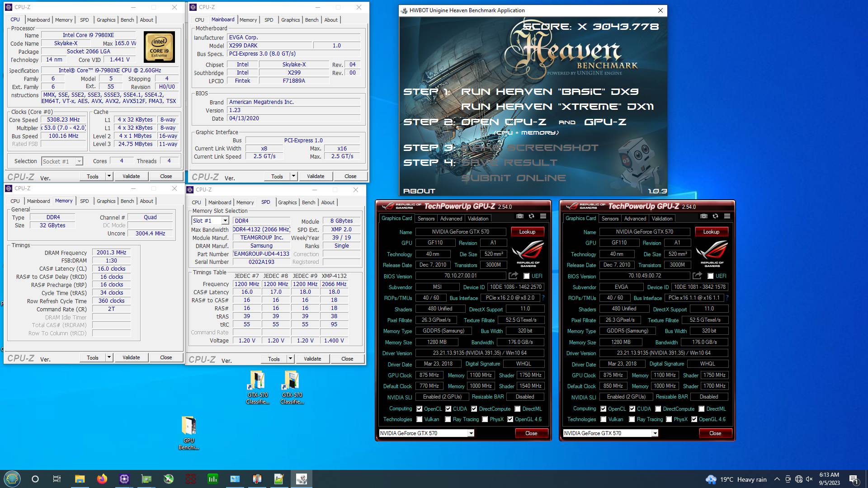Switch to Graphics tab in CPU-Z Mainboard window
This screenshot has width=868, height=488.
pos(290,20)
